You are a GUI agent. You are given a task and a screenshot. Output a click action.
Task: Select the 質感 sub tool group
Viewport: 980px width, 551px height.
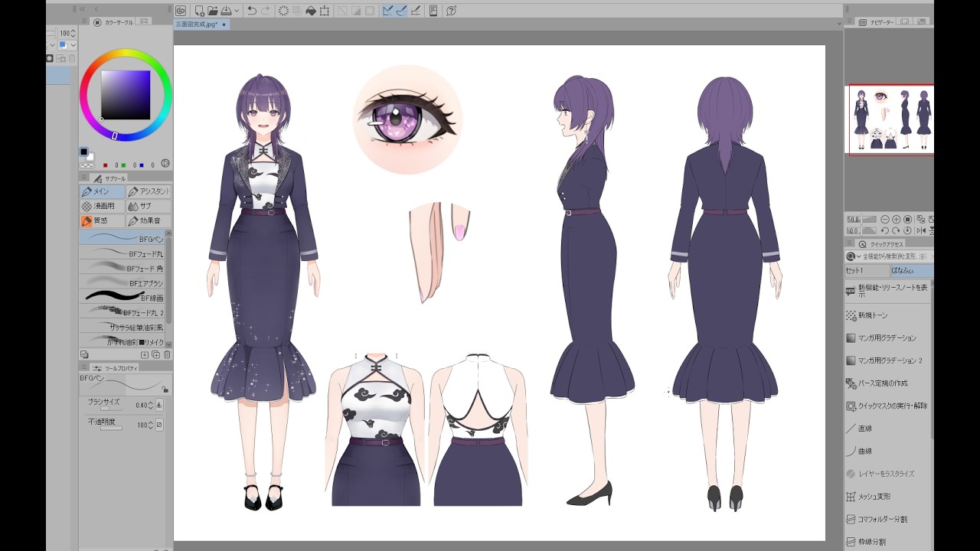102,220
